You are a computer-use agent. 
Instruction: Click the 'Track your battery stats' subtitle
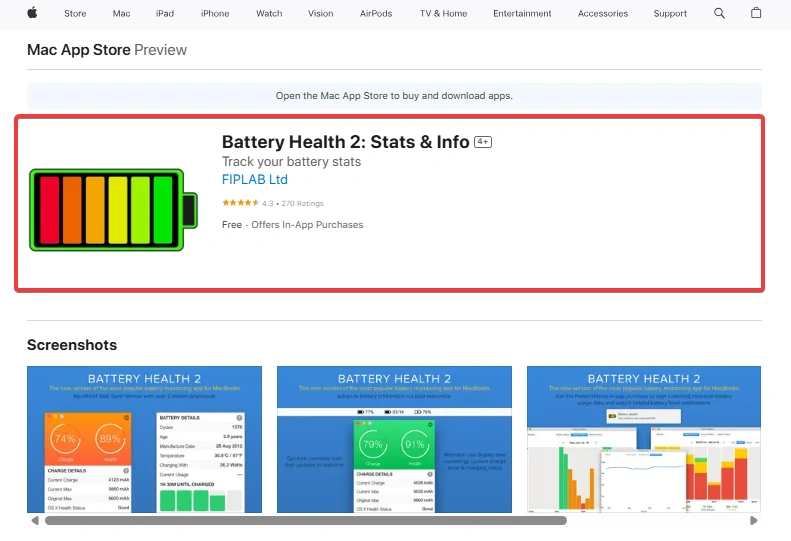(x=292, y=161)
